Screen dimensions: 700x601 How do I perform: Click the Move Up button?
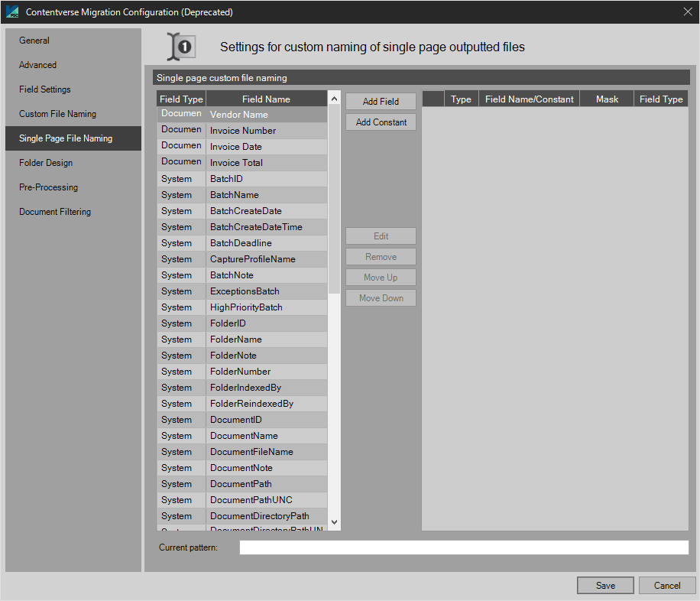pyautogui.click(x=381, y=278)
